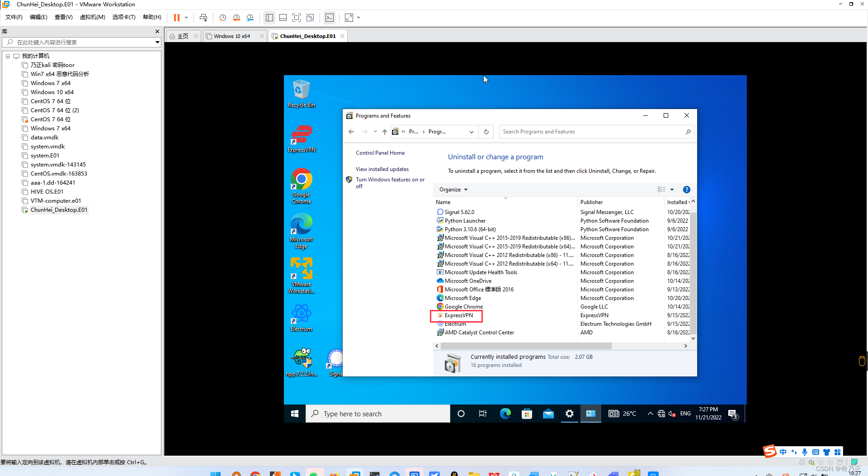Select Win7 x64 恶意代码分析 in library

coord(60,74)
